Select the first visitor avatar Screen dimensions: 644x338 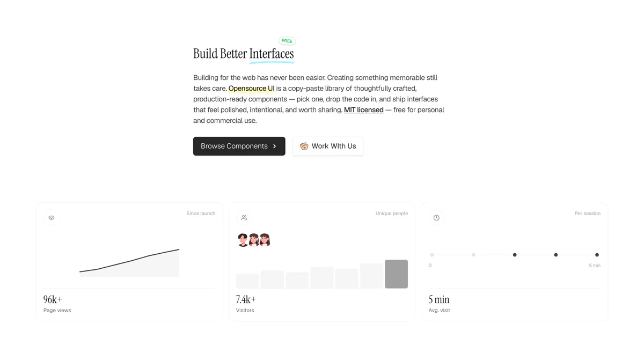243,240
